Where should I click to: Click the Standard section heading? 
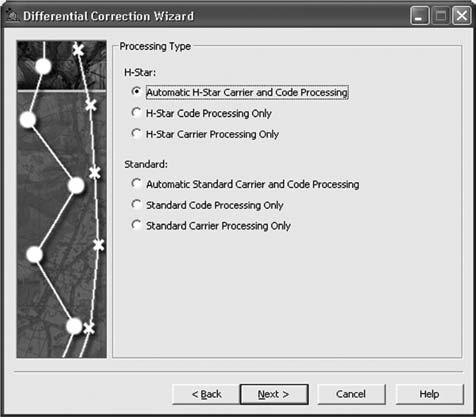[x=146, y=164]
